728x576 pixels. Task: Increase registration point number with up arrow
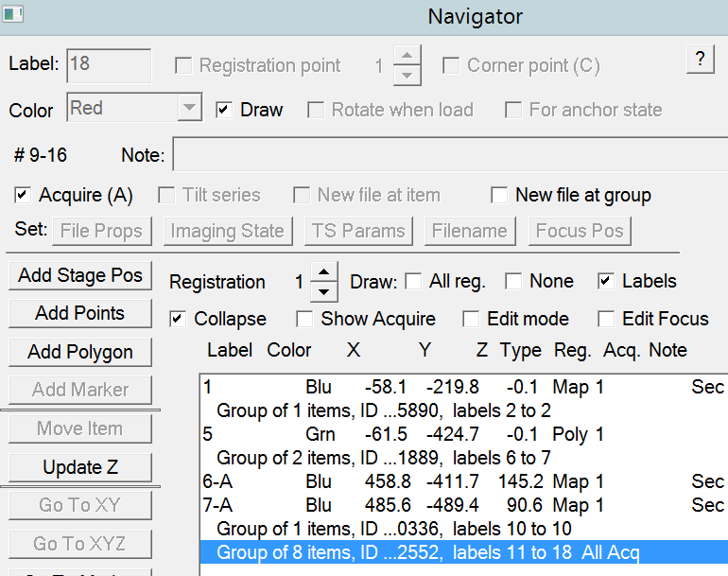(x=407, y=56)
